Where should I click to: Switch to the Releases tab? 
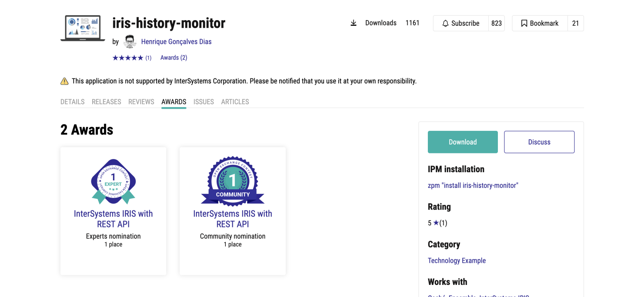click(106, 102)
